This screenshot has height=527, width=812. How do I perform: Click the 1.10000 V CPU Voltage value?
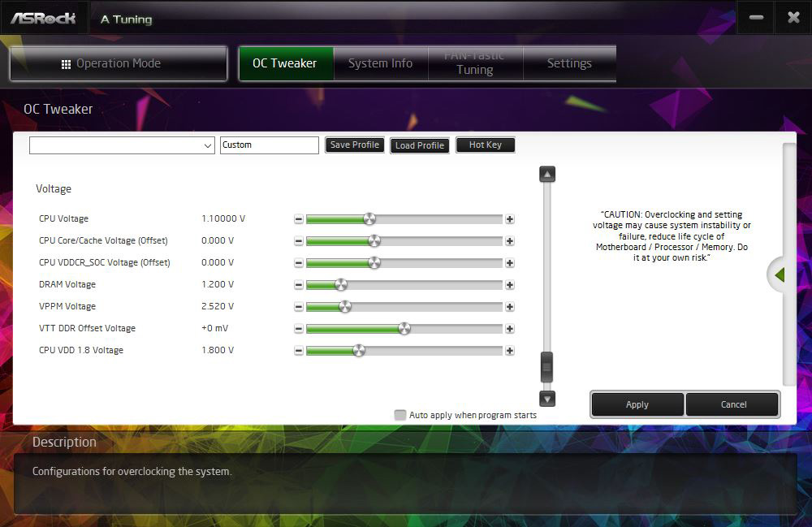pos(223,218)
